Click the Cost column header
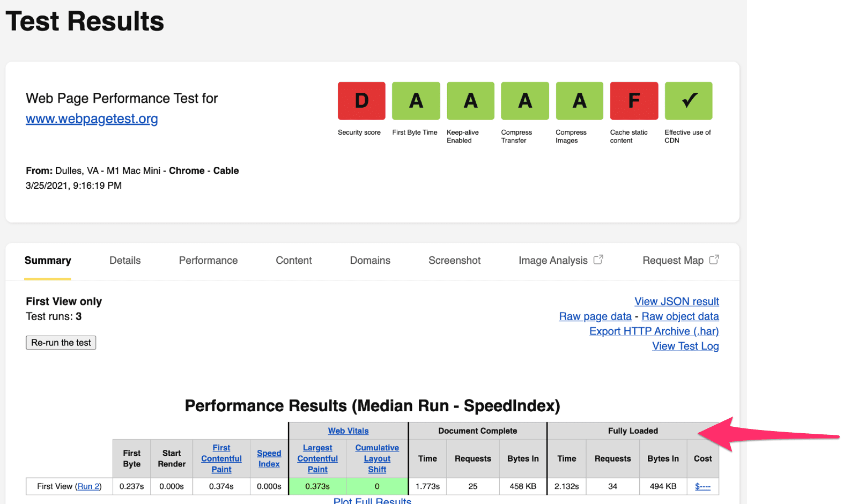This screenshot has height=504, width=858. pos(702,458)
